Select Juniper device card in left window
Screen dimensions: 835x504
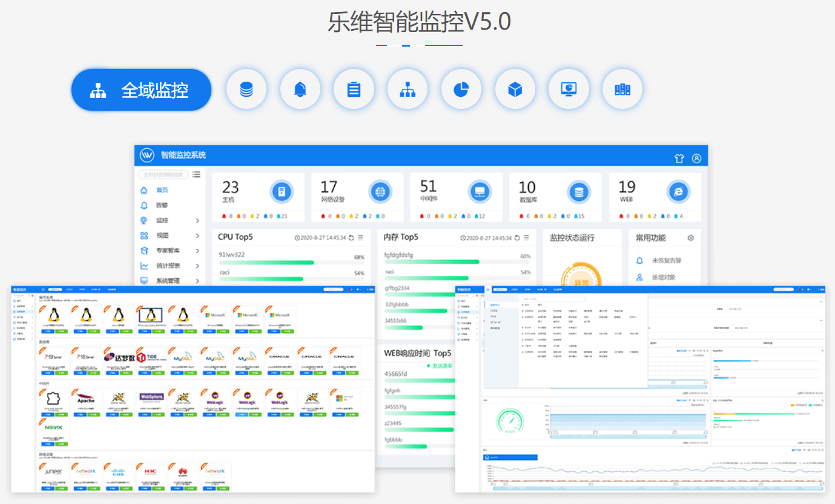point(53,477)
